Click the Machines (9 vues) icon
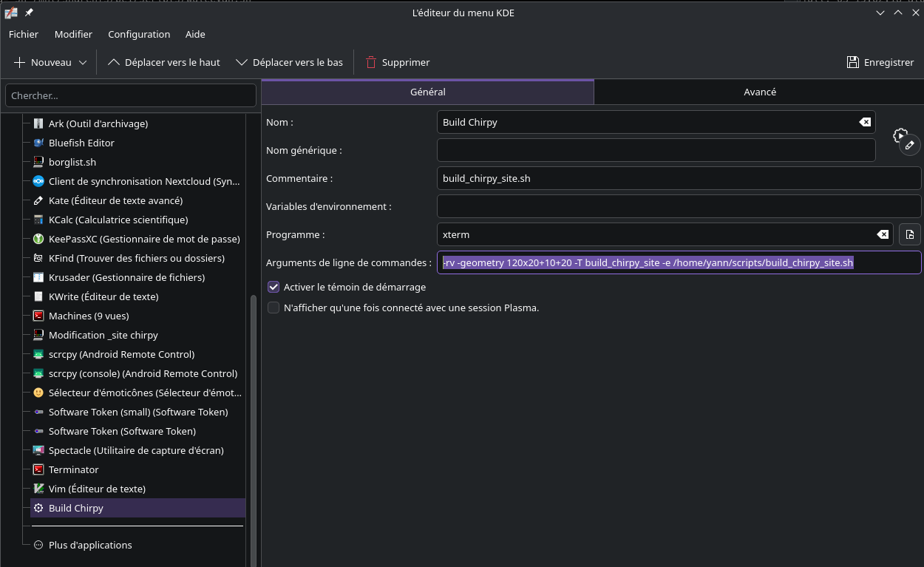Viewport: 924px width, 567px height. point(38,316)
